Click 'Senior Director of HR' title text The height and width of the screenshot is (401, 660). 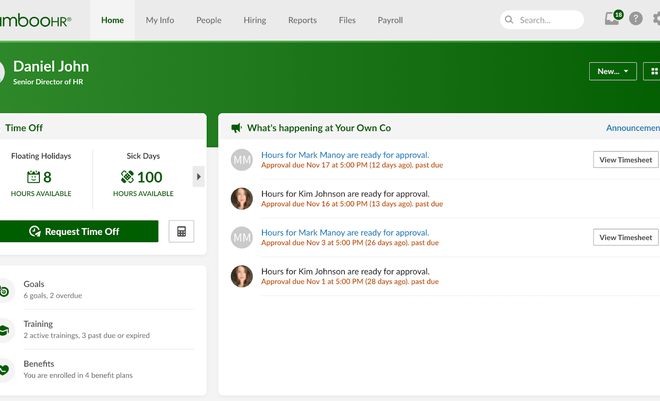(48, 82)
